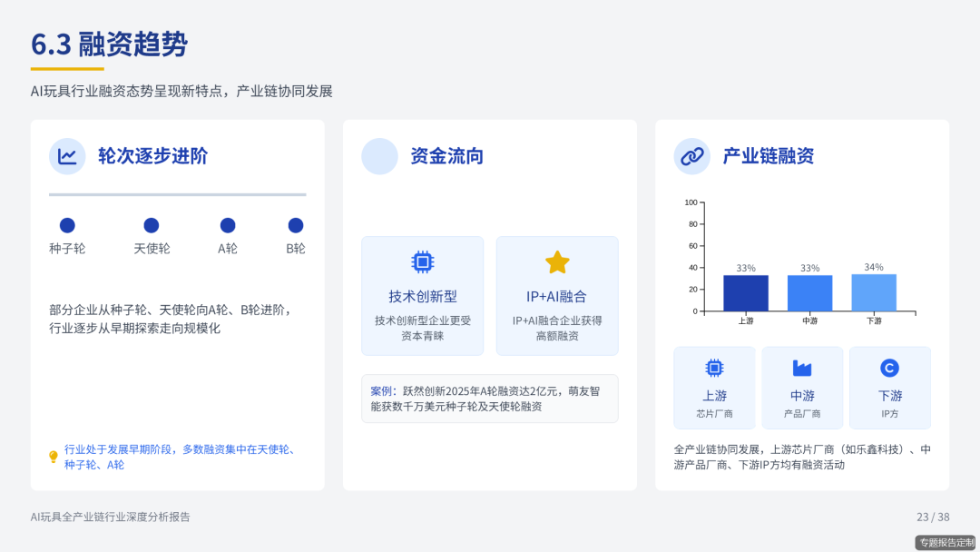
Task: Click the C icon in the 下游 card
Action: click(890, 366)
